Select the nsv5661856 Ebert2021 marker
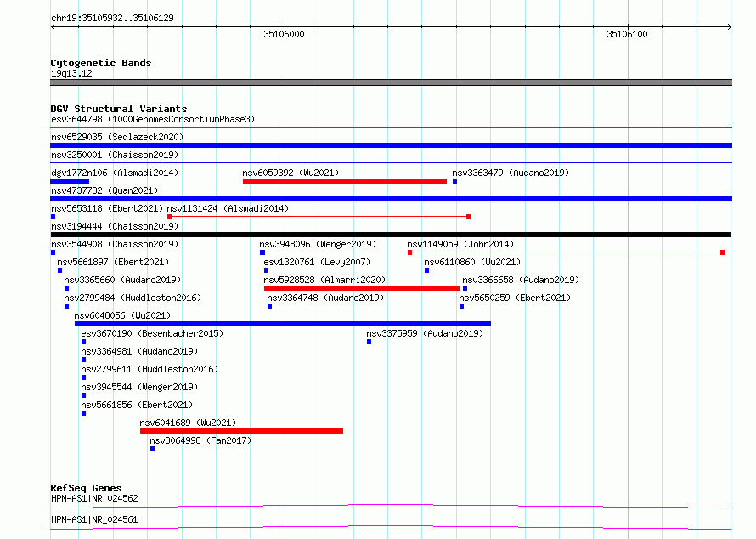Viewport: 756px width, 539px height. tap(83, 413)
